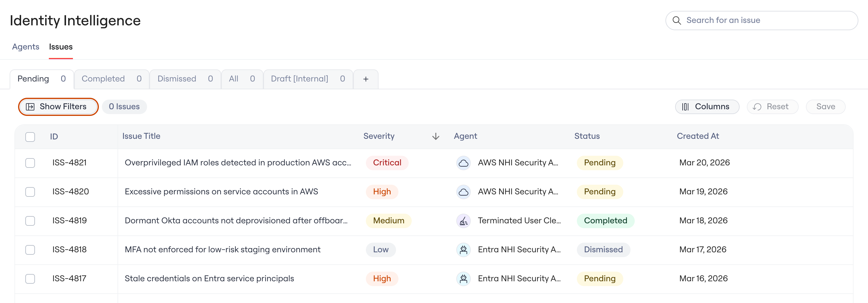Click the Dismissed status badge
Image resolution: width=868 pixels, height=303 pixels.
603,250
